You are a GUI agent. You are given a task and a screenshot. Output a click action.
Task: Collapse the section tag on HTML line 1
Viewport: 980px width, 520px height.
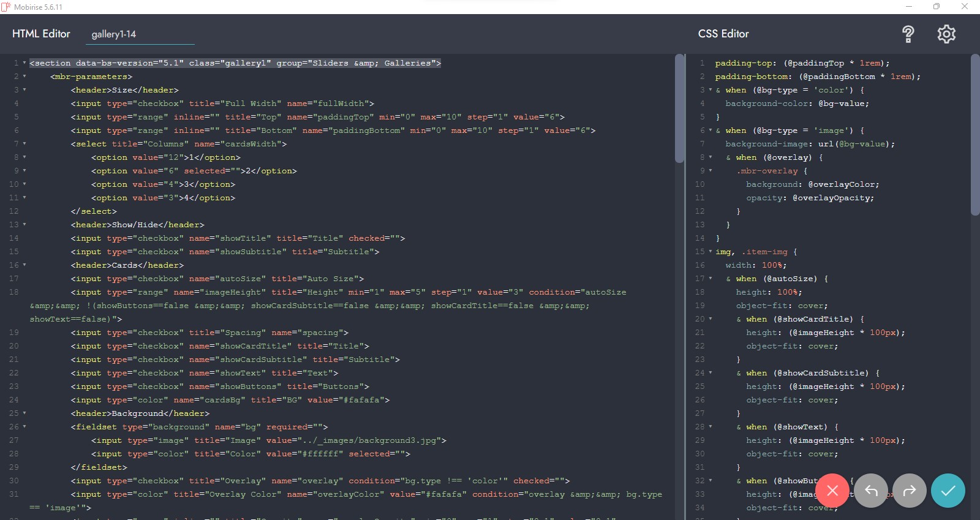(x=24, y=63)
